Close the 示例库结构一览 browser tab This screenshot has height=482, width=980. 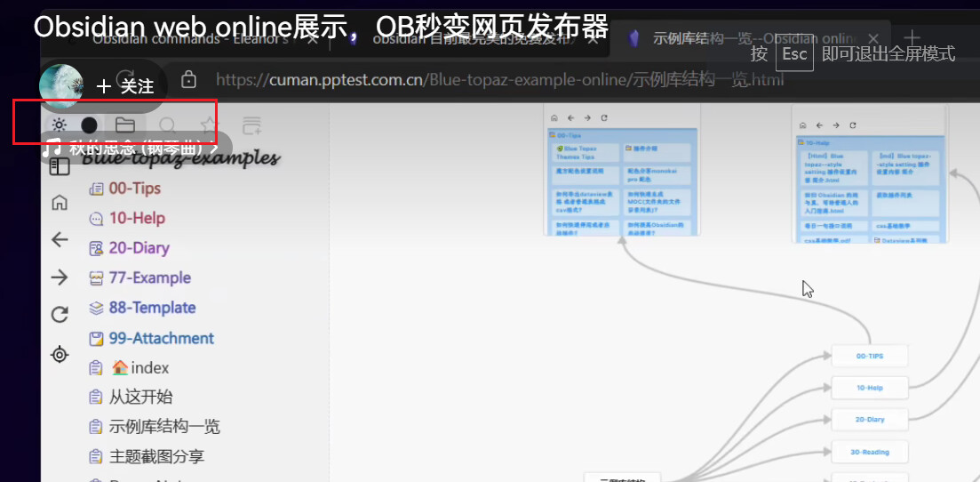pyautogui.click(x=873, y=39)
